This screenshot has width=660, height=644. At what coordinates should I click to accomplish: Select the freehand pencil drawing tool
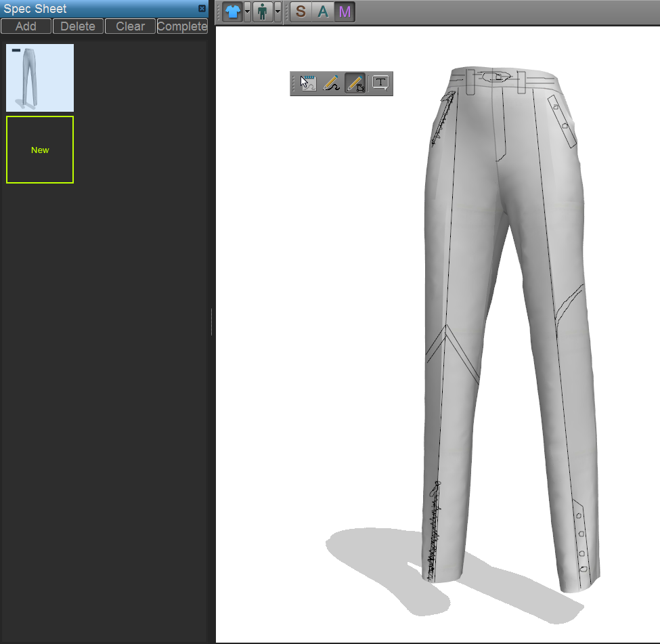(x=331, y=84)
